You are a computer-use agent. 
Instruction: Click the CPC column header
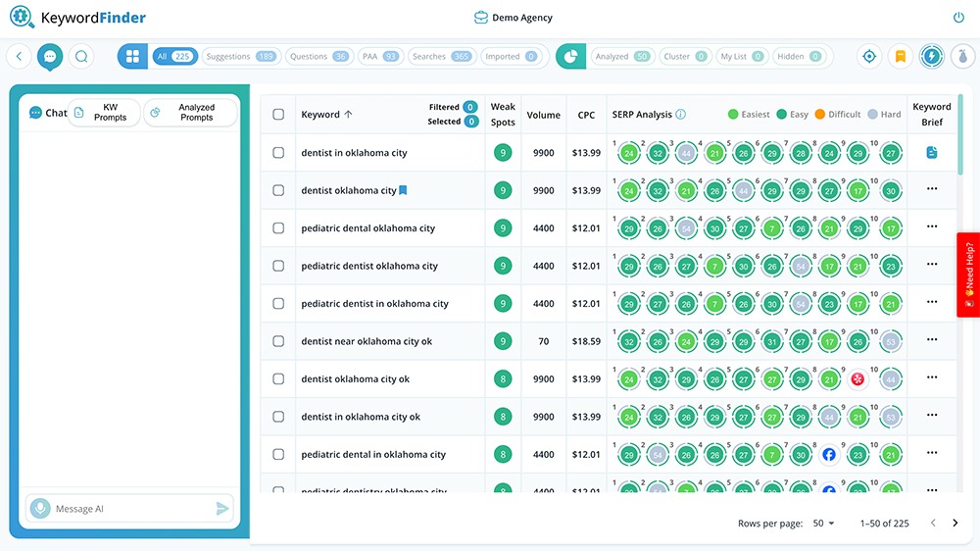(586, 115)
